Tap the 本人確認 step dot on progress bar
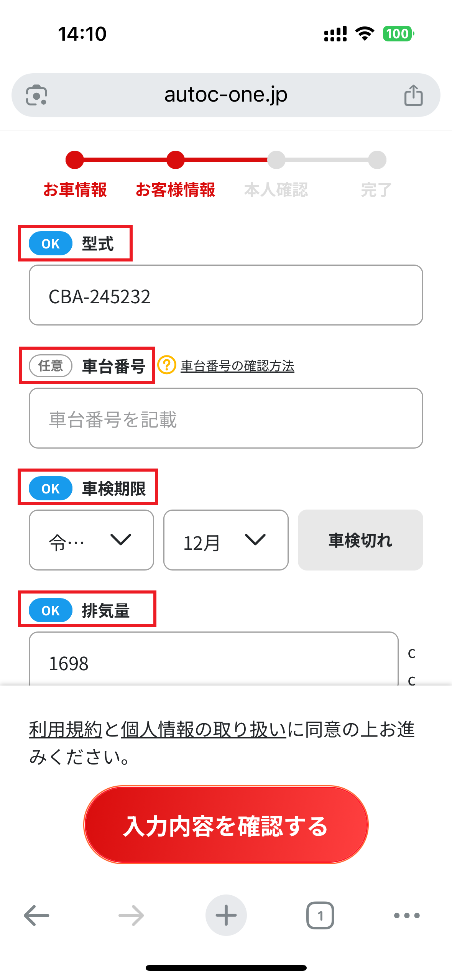This screenshot has height=980, width=452. 276,160
